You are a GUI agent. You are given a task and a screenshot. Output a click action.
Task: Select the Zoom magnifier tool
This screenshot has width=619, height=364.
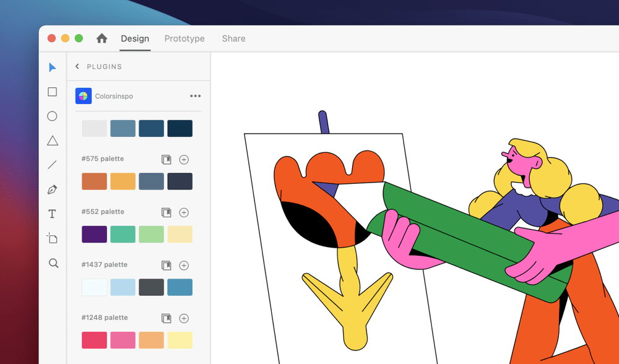point(53,263)
